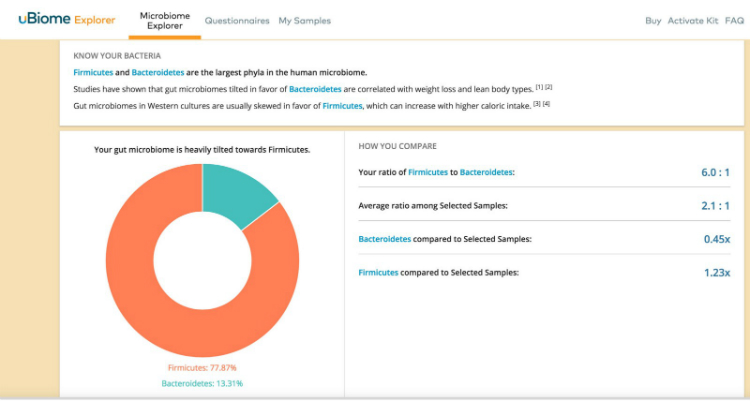This screenshot has width=750, height=401.
Task: Click Firmicutes link in 'largest phyla' sentence
Action: click(x=93, y=73)
